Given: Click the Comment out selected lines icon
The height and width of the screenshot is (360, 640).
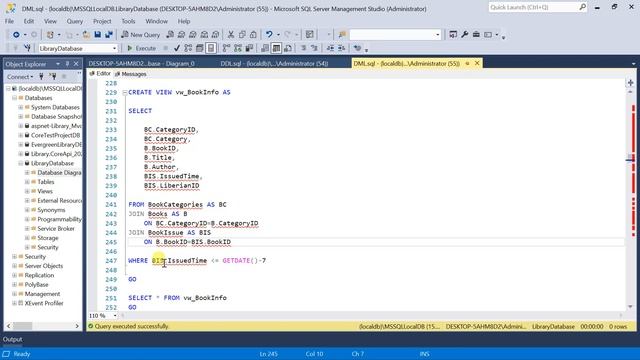Looking at the screenshot, I should (304, 48).
